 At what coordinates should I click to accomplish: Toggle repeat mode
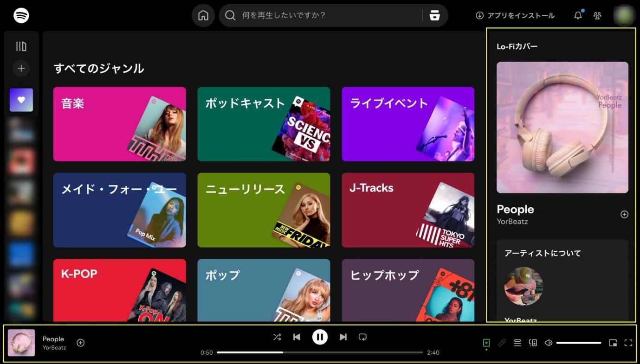click(362, 337)
